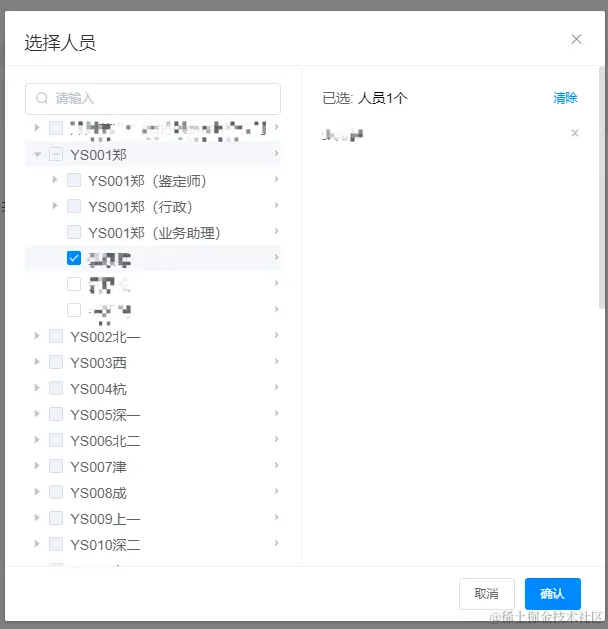Click right chevron on YS010深二 row
The width and height of the screenshot is (608, 629).
(276, 544)
